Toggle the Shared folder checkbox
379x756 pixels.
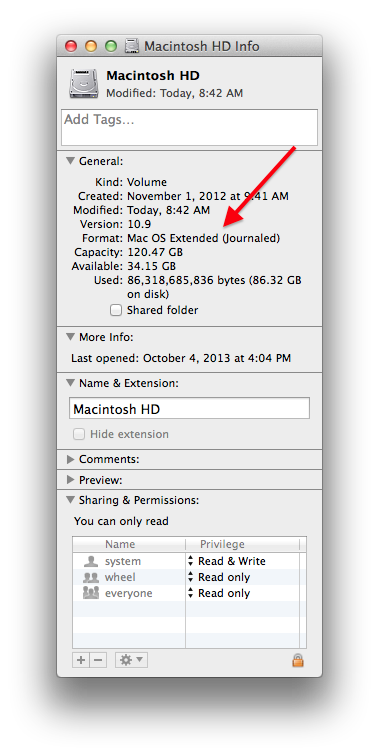click(116, 310)
